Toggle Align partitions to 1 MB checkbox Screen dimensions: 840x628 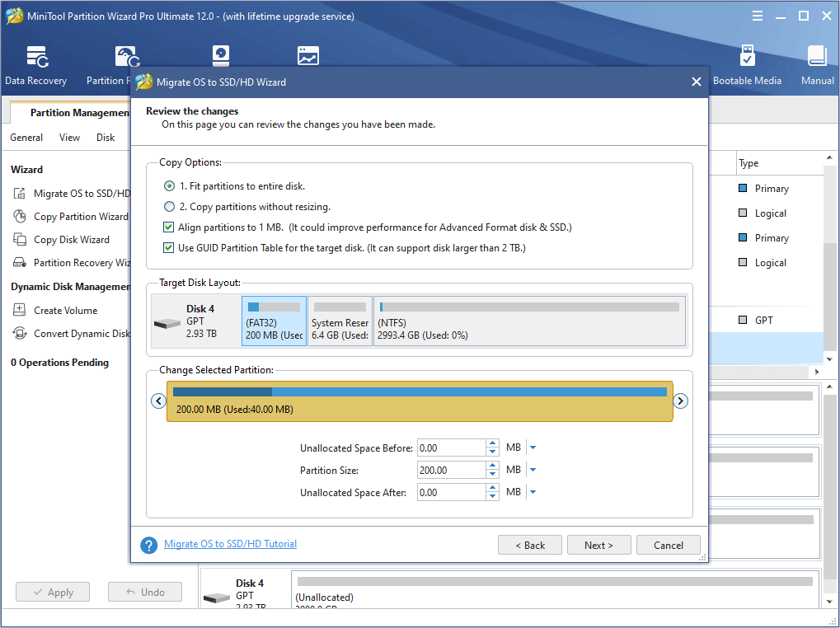(169, 227)
